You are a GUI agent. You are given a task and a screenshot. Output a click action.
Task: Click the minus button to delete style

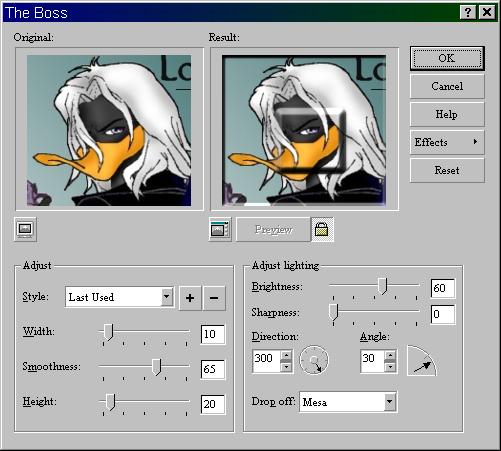(214, 298)
